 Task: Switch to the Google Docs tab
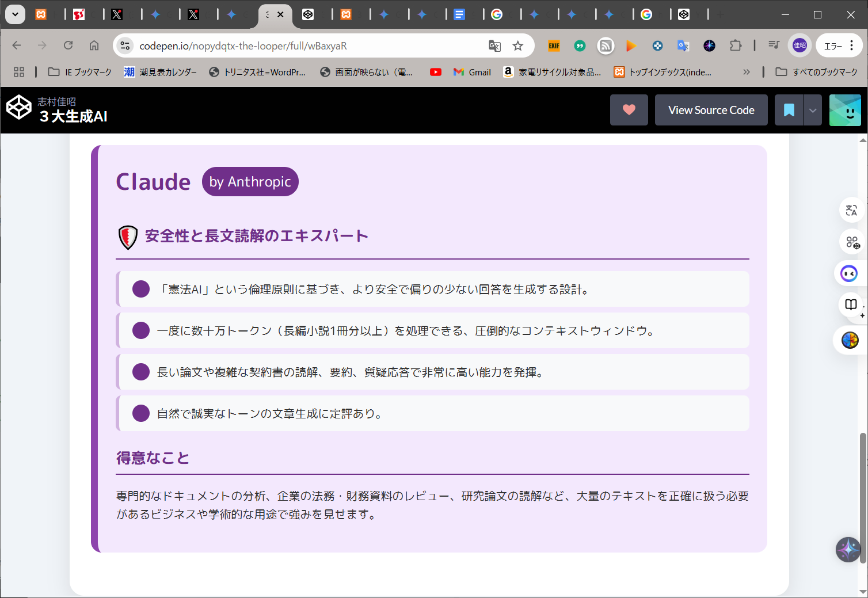[459, 14]
